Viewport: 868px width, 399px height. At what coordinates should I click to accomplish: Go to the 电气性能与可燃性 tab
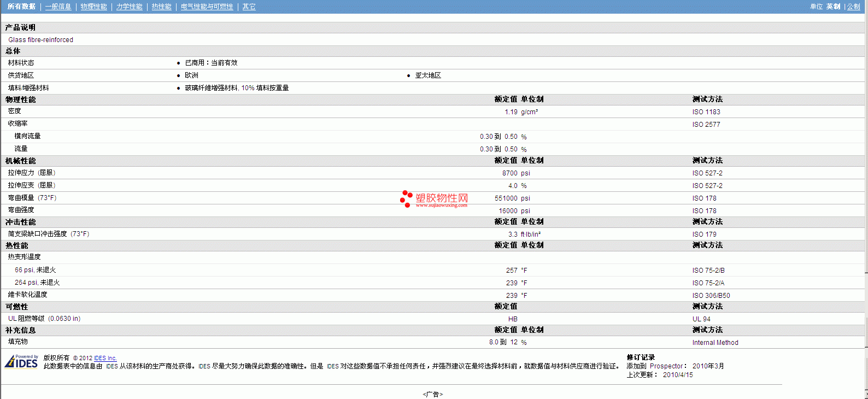click(207, 7)
